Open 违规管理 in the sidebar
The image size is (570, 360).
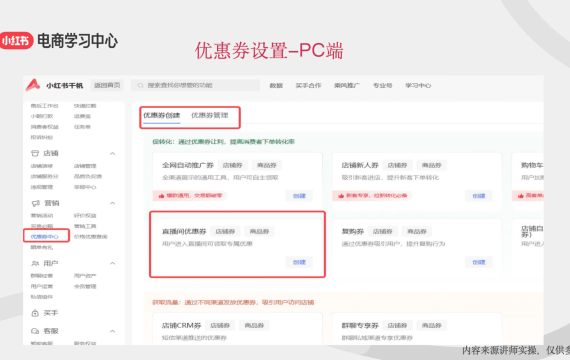(42, 187)
